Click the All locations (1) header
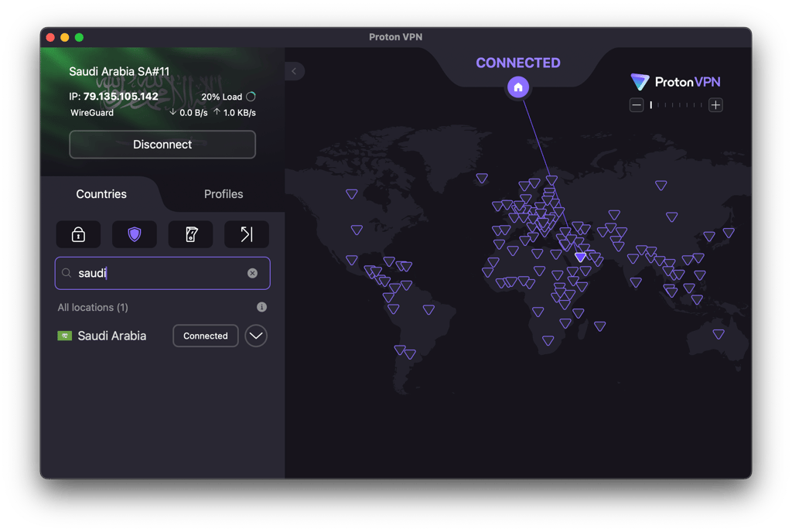 click(x=93, y=308)
